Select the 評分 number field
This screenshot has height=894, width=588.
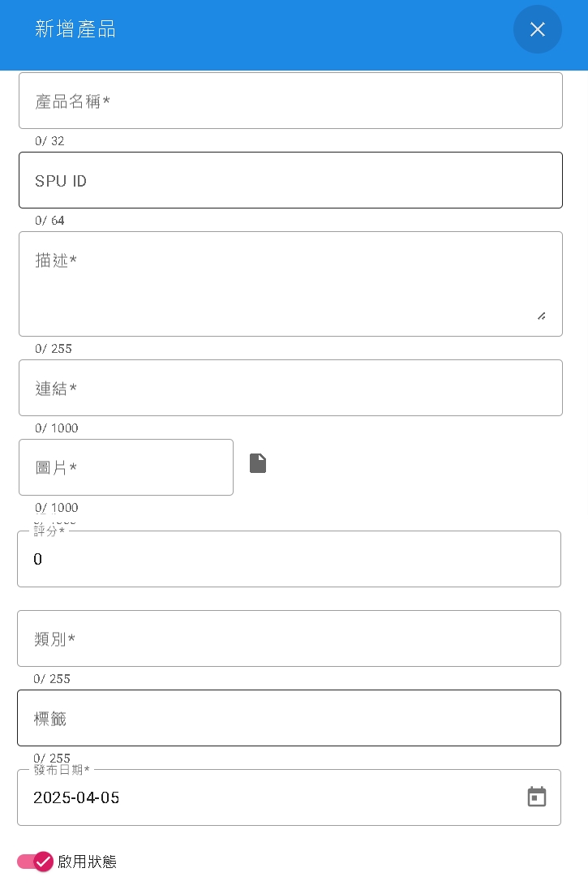pos(289,560)
